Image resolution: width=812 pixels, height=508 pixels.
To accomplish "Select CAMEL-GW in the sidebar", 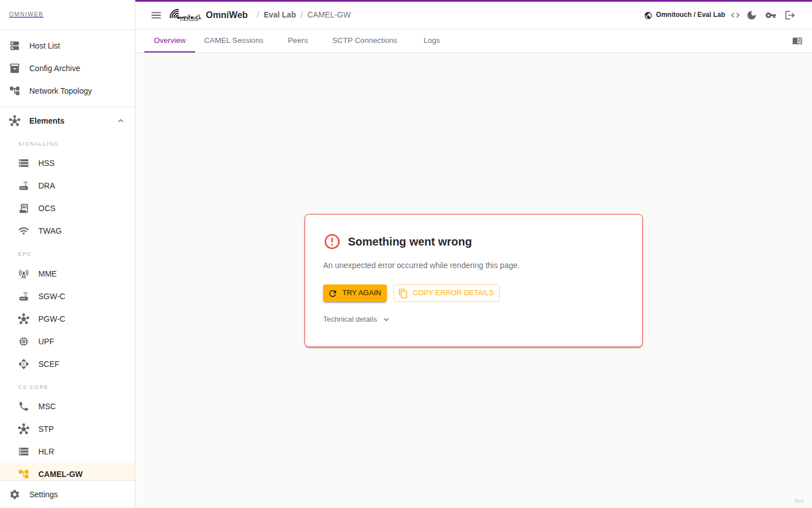I will (x=68, y=473).
